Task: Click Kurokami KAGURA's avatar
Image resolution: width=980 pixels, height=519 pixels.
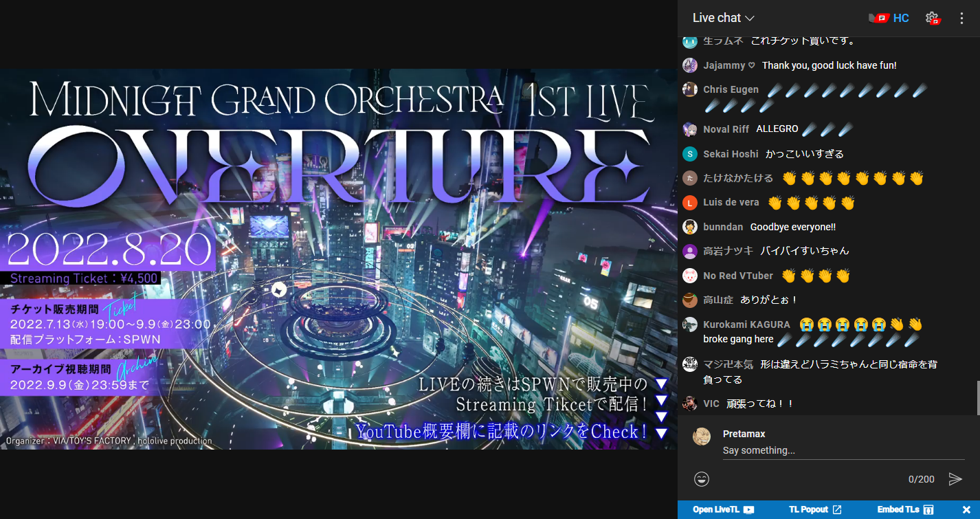Action: pyautogui.click(x=690, y=324)
